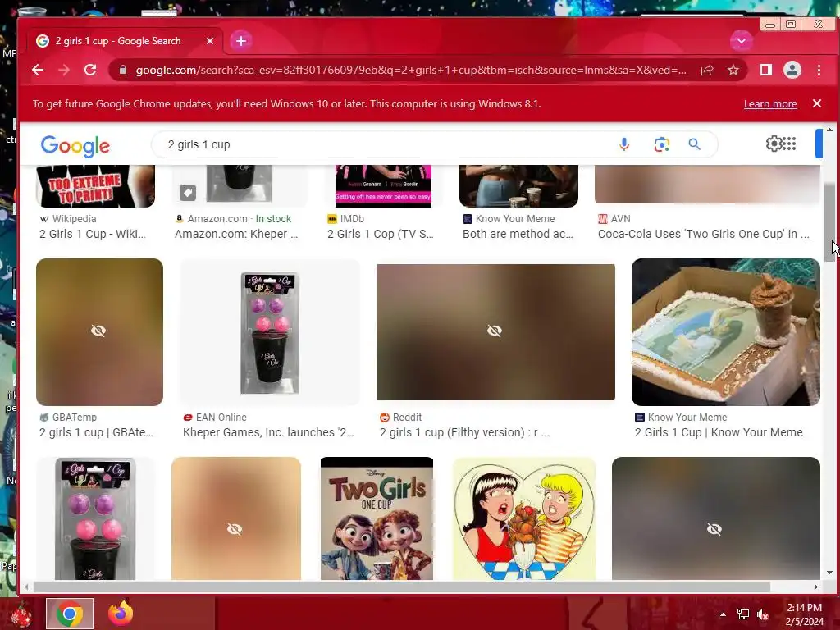Viewport: 840px width, 630px height.
Task: Open the taskbar clock 2:14 PM
Action: coord(804,614)
